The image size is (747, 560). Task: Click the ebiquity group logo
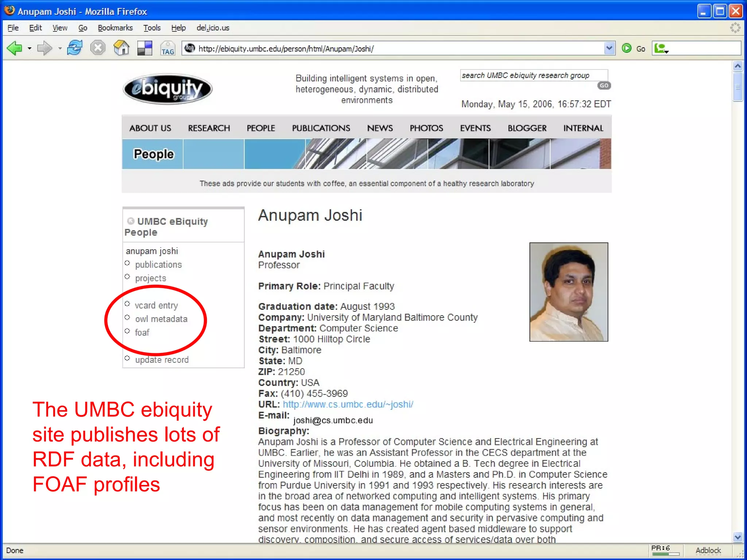168,89
